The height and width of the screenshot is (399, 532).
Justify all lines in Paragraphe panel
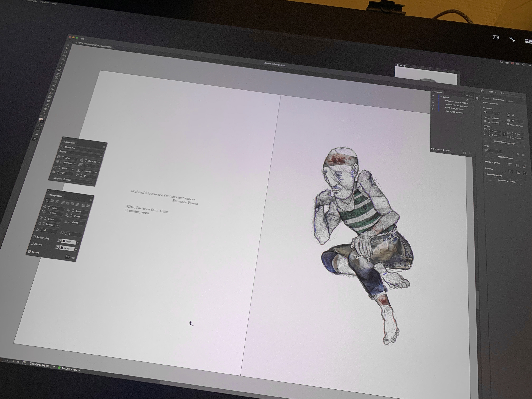[x=77, y=204]
